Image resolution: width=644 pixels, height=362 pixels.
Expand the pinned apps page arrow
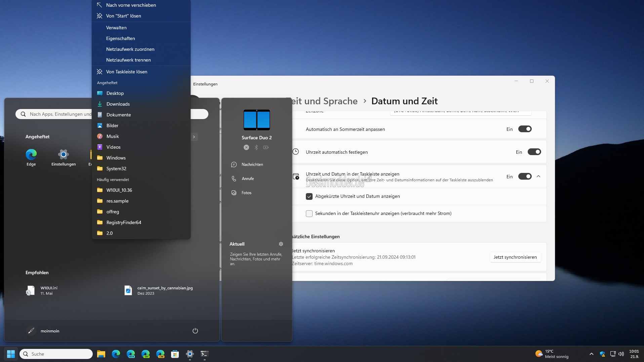(194, 137)
